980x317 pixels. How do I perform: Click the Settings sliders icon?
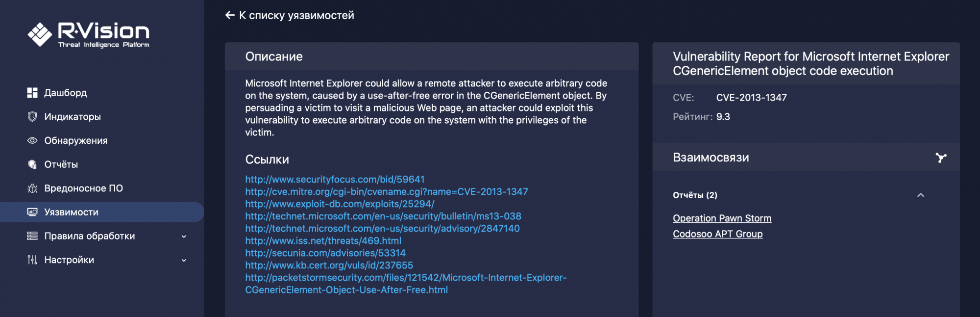pyautogui.click(x=32, y=260)
